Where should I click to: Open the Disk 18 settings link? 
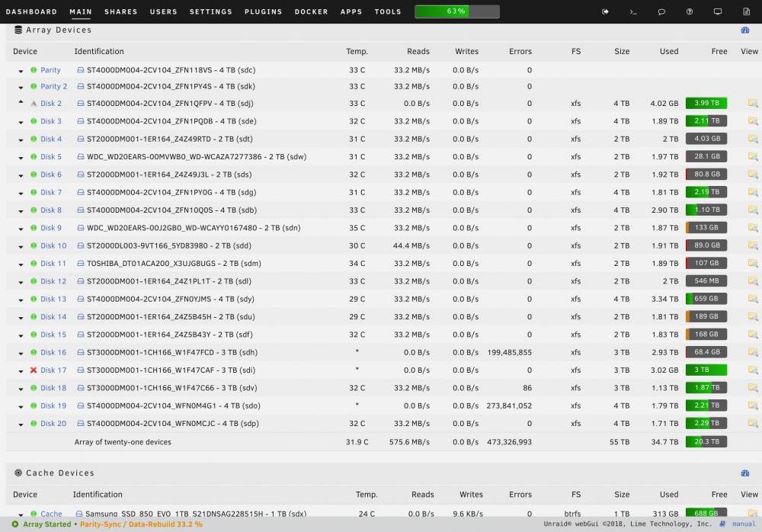click(53, 388)
